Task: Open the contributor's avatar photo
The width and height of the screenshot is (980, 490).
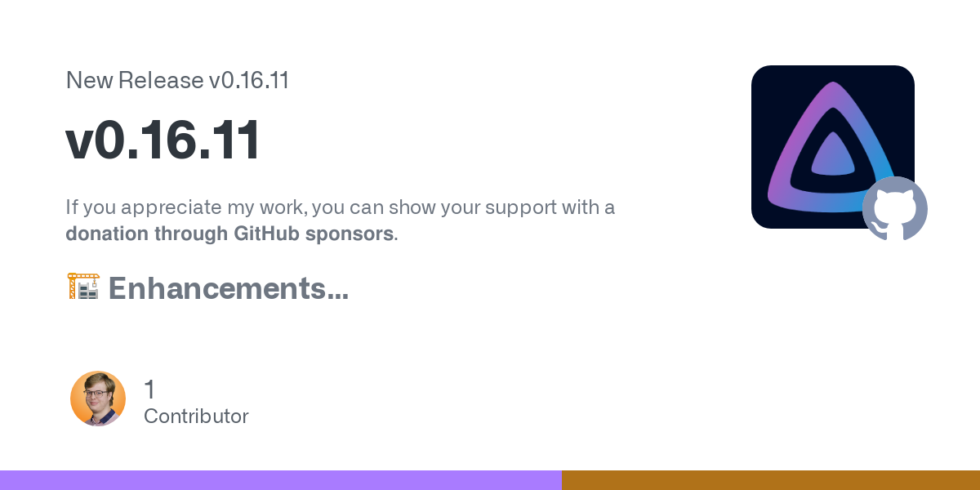Action: pyautogui.click(x=98, y=399)
